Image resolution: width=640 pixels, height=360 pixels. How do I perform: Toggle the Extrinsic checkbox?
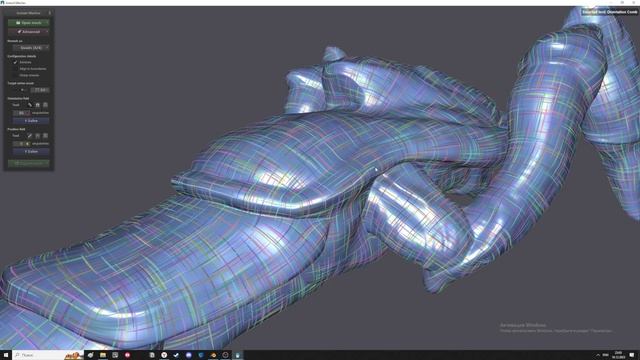tap(16, 62)
